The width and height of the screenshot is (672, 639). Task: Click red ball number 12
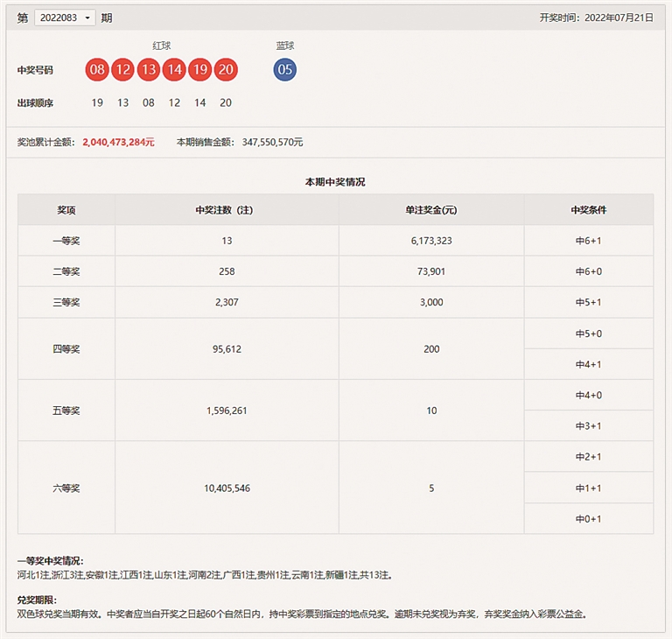click(122, 70)
